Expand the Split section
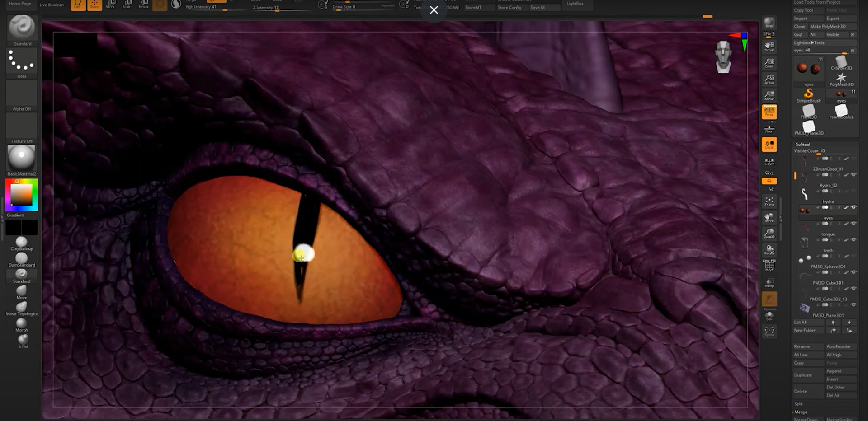 coord(799,404)
